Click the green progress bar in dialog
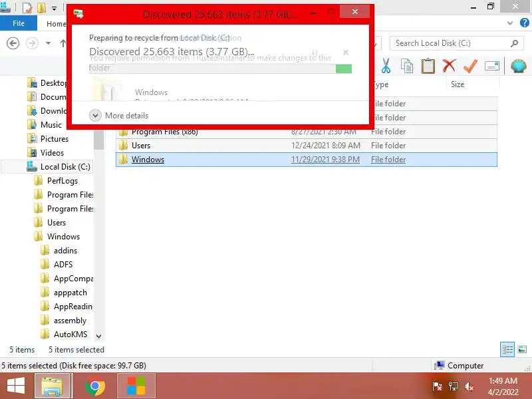 [x=344, y=68]
